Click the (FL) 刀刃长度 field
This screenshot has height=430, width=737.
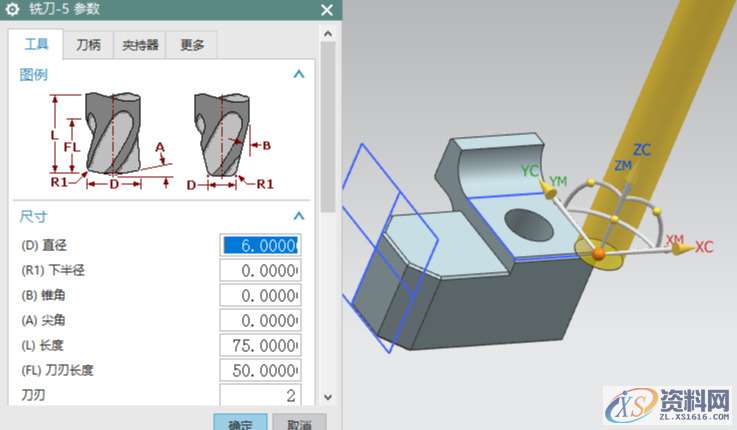pos(260,370)
